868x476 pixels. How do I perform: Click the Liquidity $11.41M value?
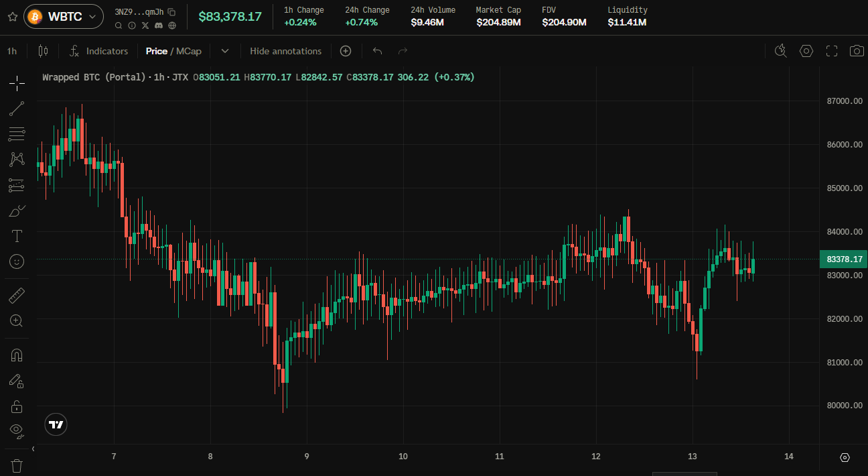[627, 22]
